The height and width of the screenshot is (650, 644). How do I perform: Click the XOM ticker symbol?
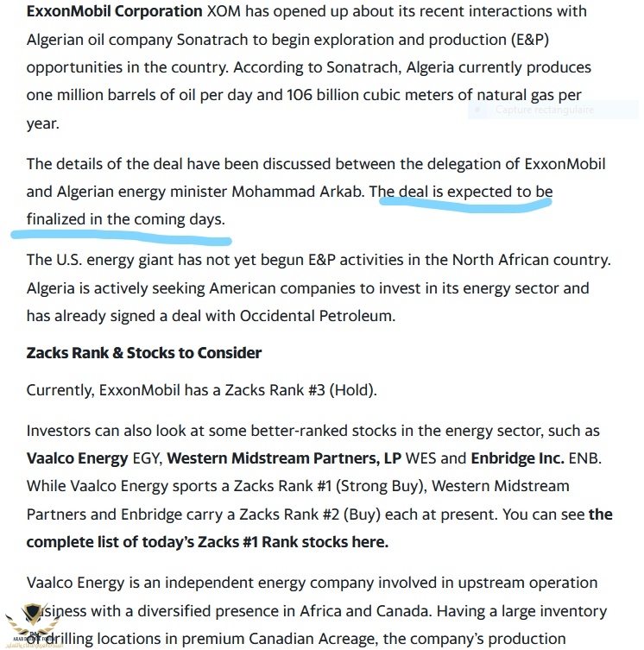[224, 11]
